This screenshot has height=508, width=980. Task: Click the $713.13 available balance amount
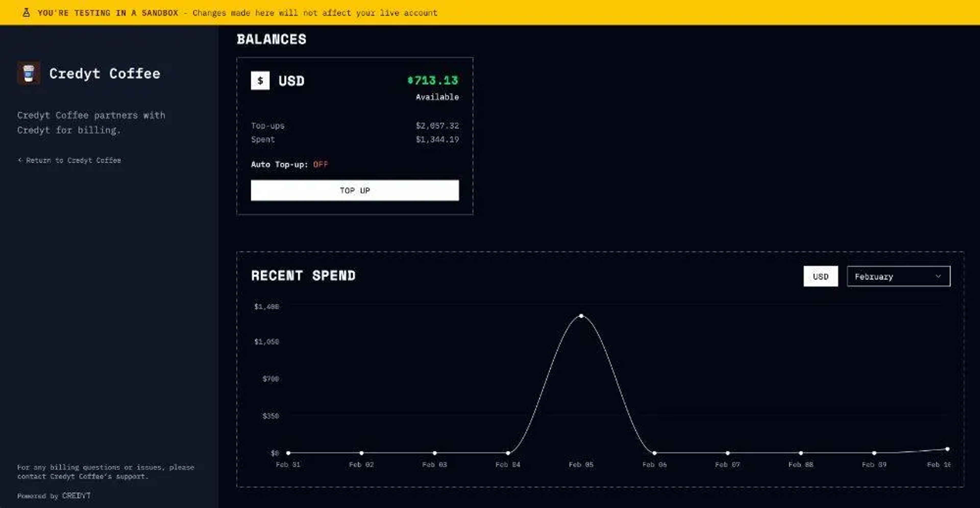pos(433,80)
